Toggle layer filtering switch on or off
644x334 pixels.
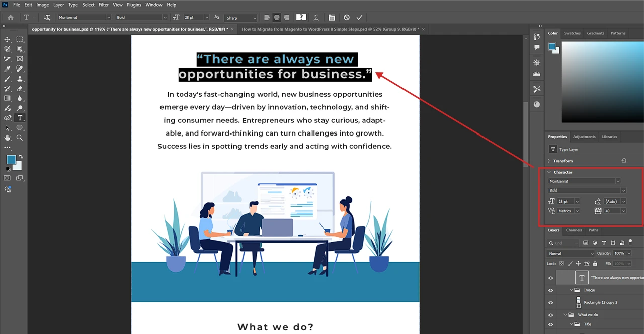630,241
